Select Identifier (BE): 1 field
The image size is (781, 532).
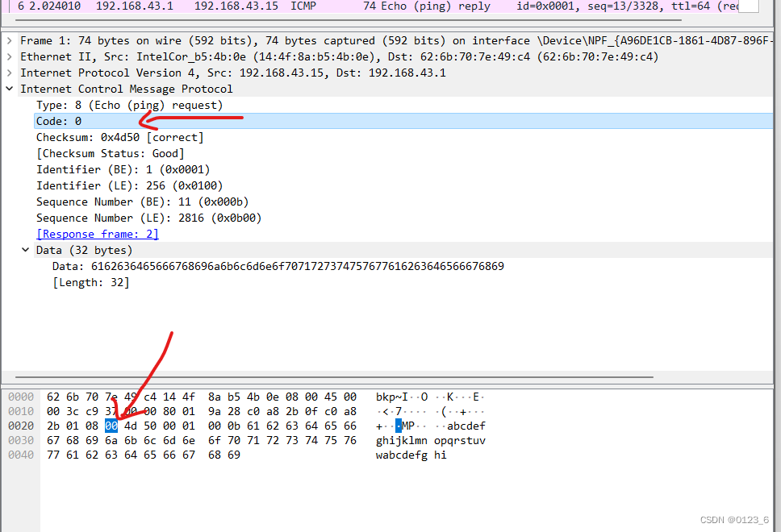tap(123, 170)
